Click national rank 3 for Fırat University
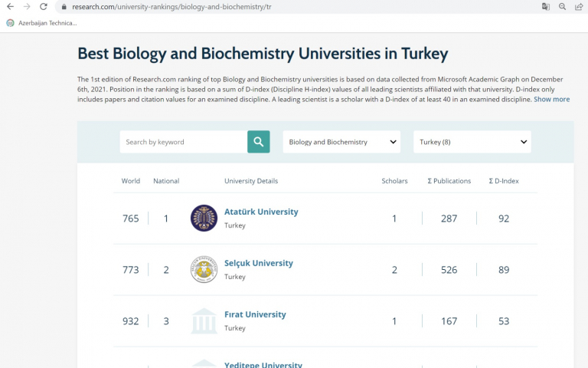The width and height of the screenshot is (588, 368). (166, 321)
